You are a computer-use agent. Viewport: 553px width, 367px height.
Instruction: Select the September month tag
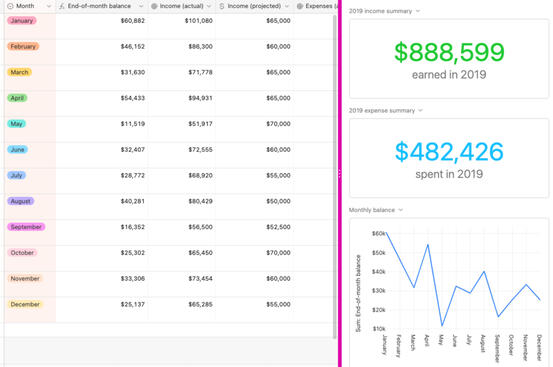click(26, 227)
